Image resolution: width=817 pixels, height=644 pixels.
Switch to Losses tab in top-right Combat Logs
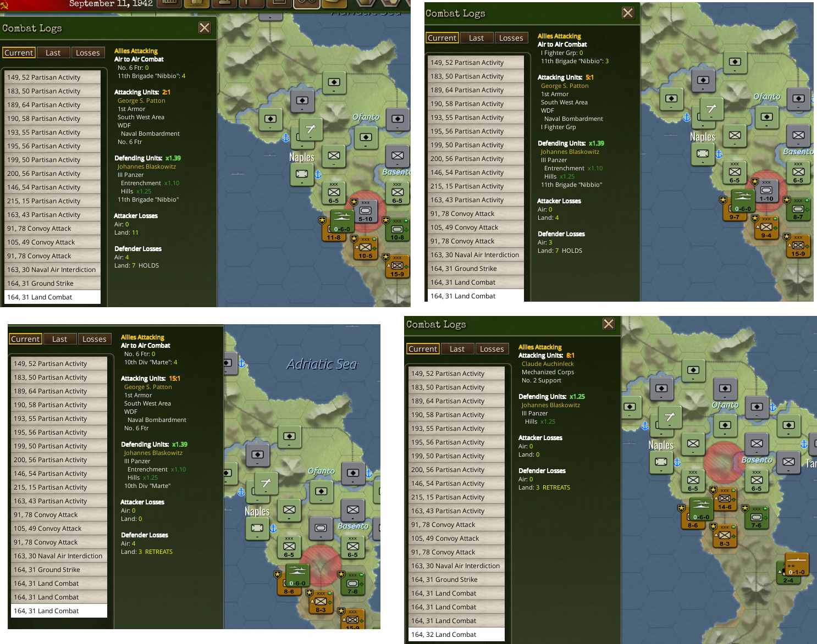pos(511,38)
